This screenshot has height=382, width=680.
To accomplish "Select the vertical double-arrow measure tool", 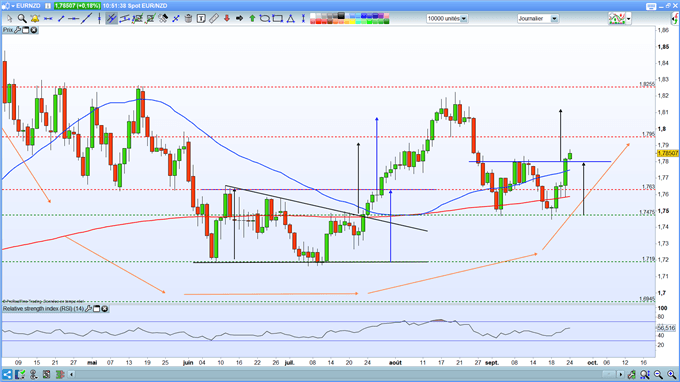I will coord(303,19).
